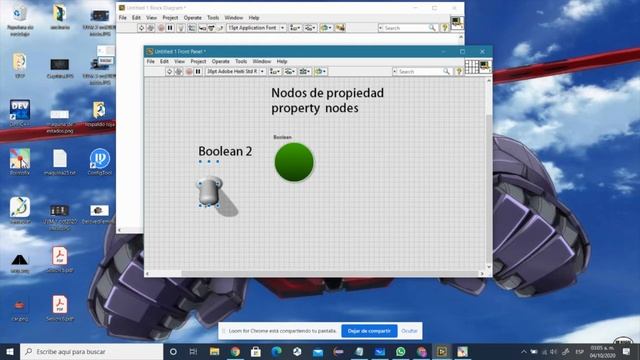Click Step Over in Block Diagram toolbar

pyautogui.click(x=211, y=28)
